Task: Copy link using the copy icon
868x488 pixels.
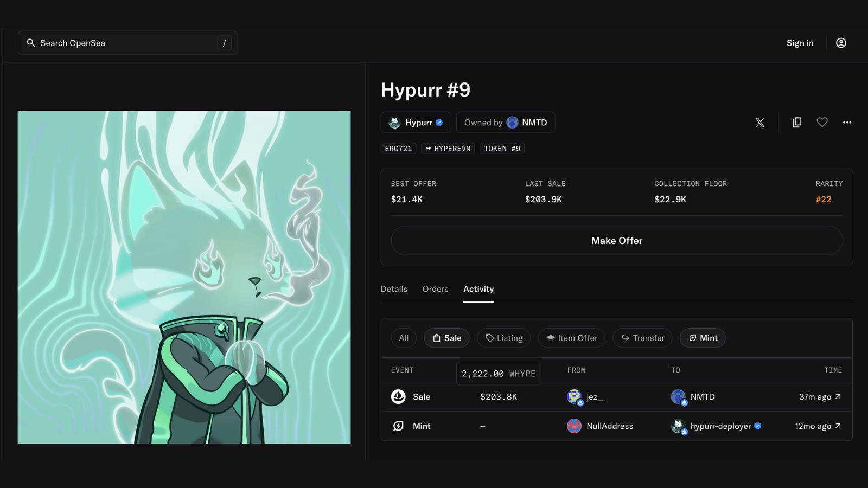Action: coord(797,123)
